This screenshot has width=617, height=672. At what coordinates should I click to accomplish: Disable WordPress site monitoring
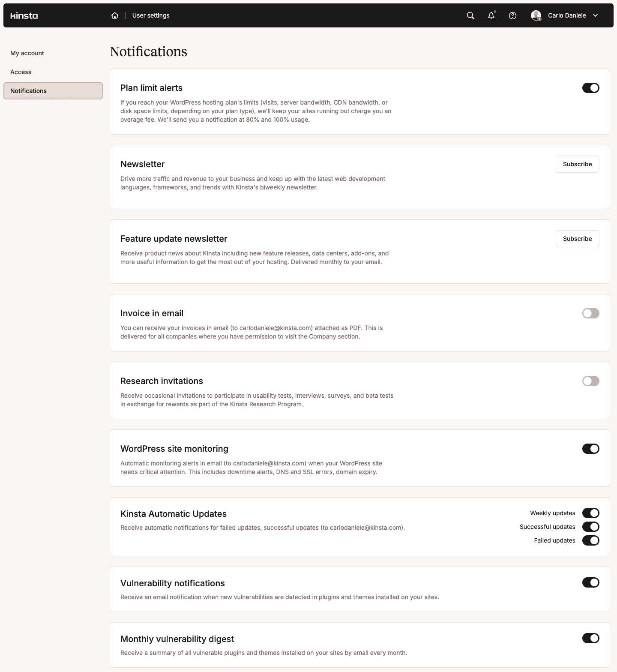tap(590, 449)
